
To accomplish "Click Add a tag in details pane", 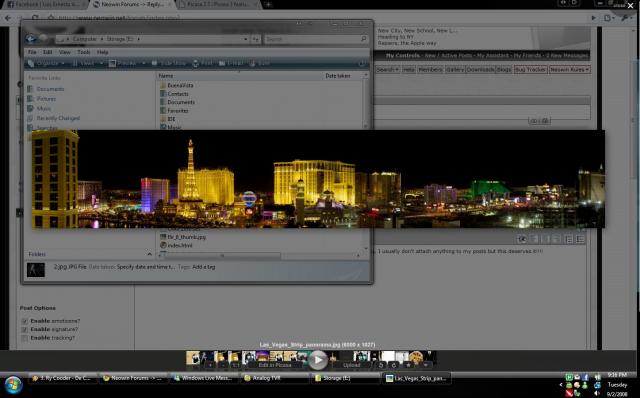I will point(203,267).
